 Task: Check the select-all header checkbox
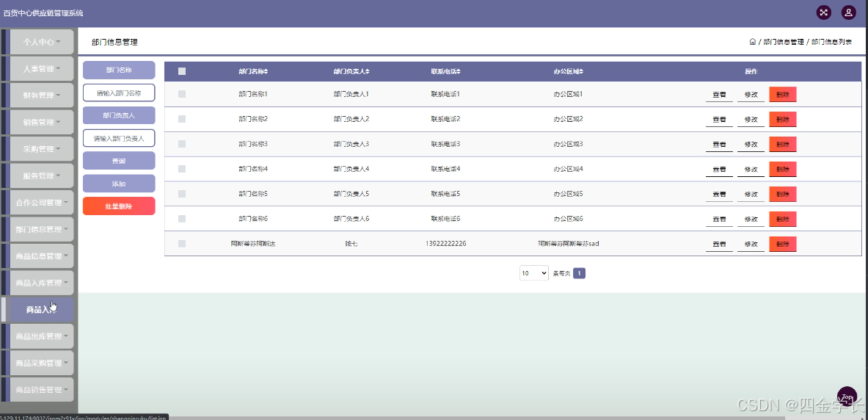[x=182, y=71]
